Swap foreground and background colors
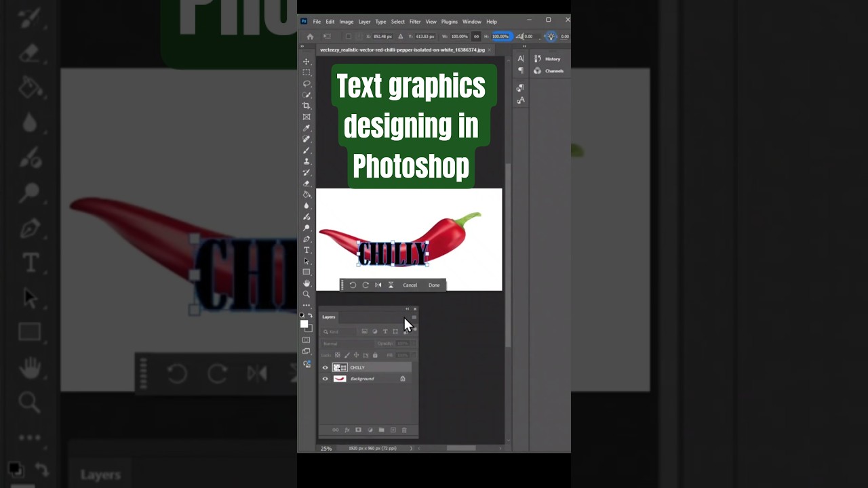 311,316
